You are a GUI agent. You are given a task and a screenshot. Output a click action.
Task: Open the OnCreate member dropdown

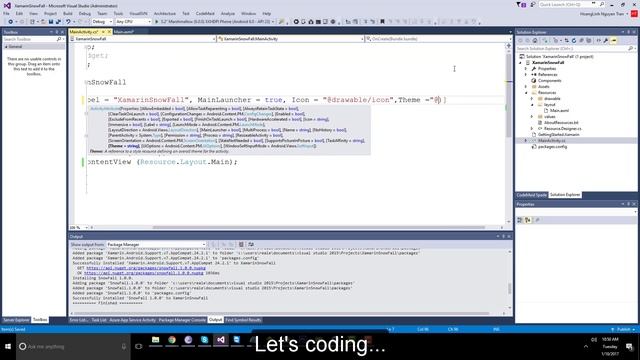point(438,39)
